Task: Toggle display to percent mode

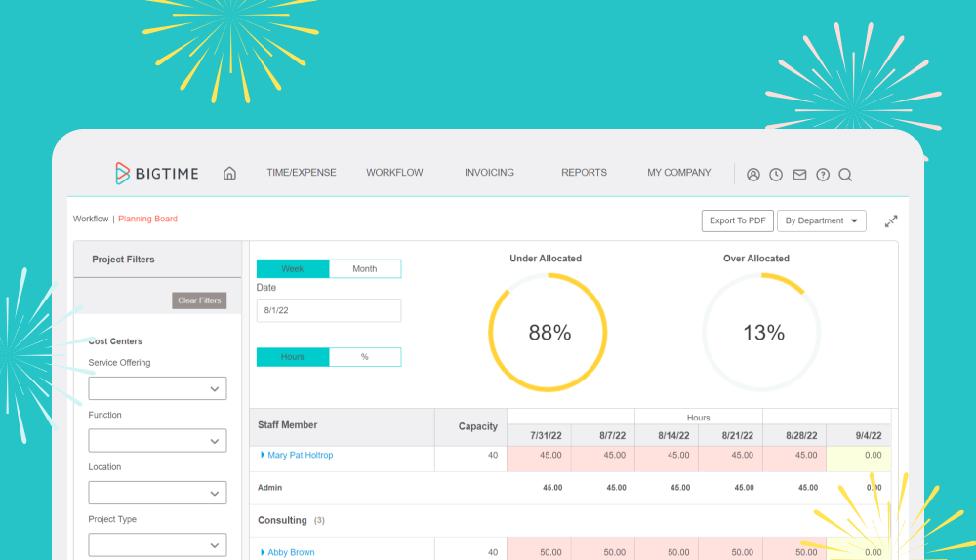Action: click(x=365, y=356)
